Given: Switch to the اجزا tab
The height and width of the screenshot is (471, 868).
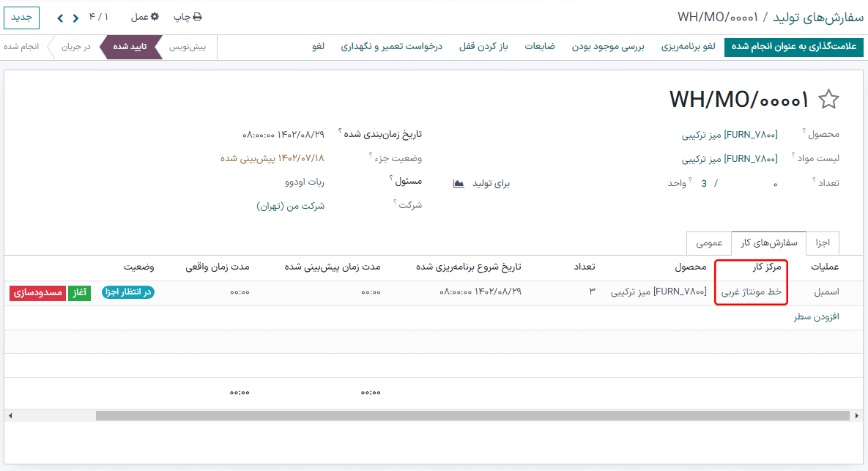Looking at the screenshot, I should coord(823,242).
